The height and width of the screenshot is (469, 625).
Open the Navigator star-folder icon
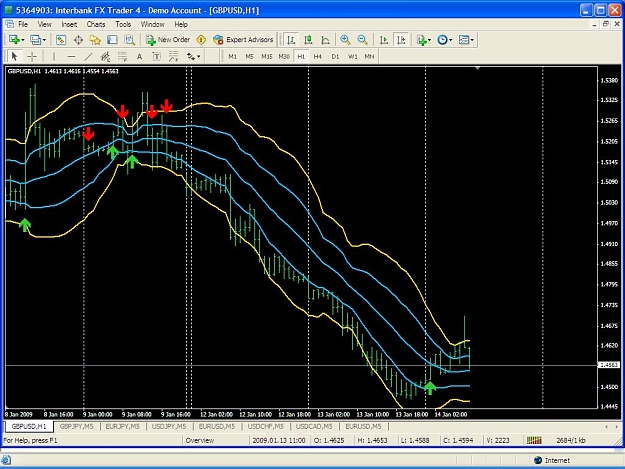[x=95, y=40]
